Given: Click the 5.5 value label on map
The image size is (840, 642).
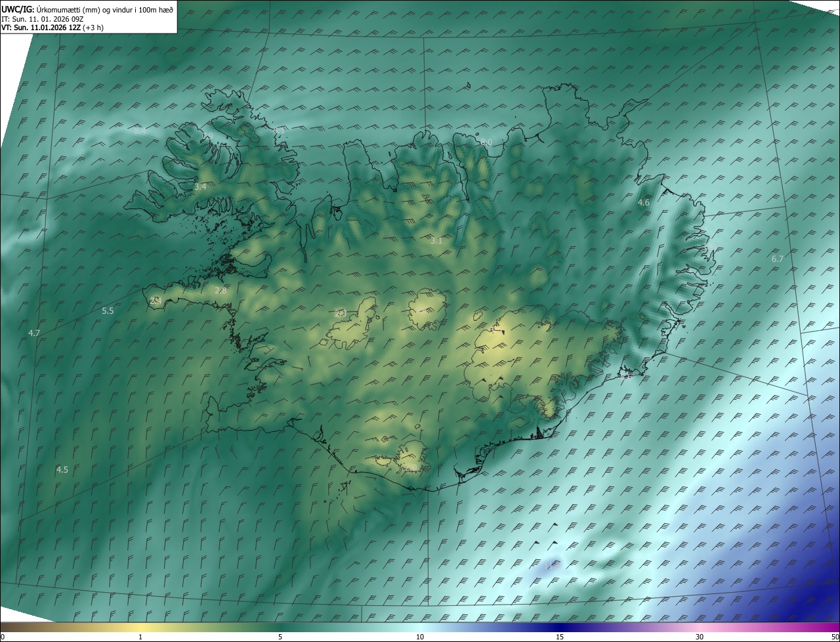Looking at the screenshot, I should [108, 311].
